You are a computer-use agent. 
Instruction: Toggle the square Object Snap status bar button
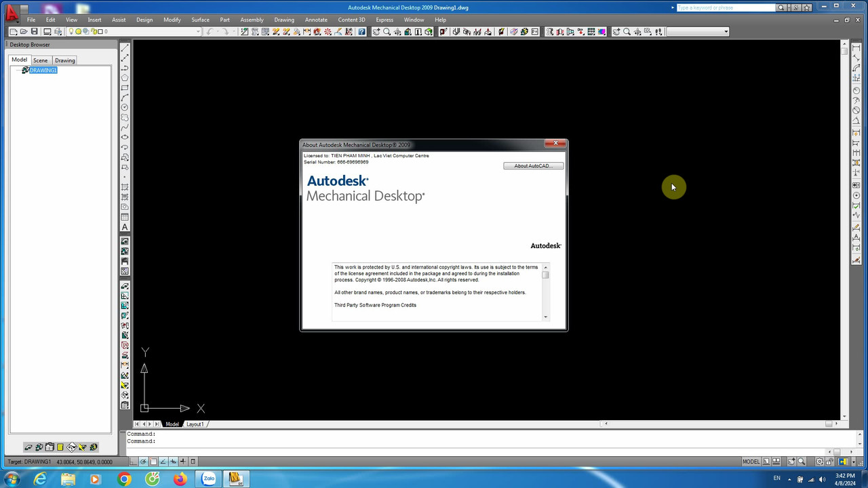coord(153,462)
